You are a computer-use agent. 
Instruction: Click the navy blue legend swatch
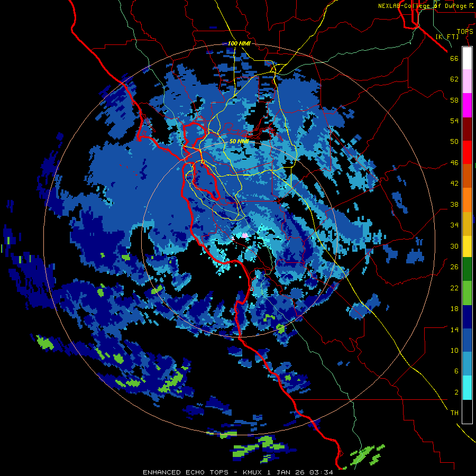467,317
